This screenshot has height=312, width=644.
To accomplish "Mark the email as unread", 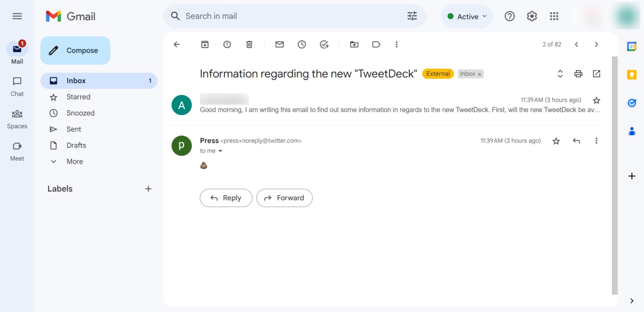I will (279, 44).
